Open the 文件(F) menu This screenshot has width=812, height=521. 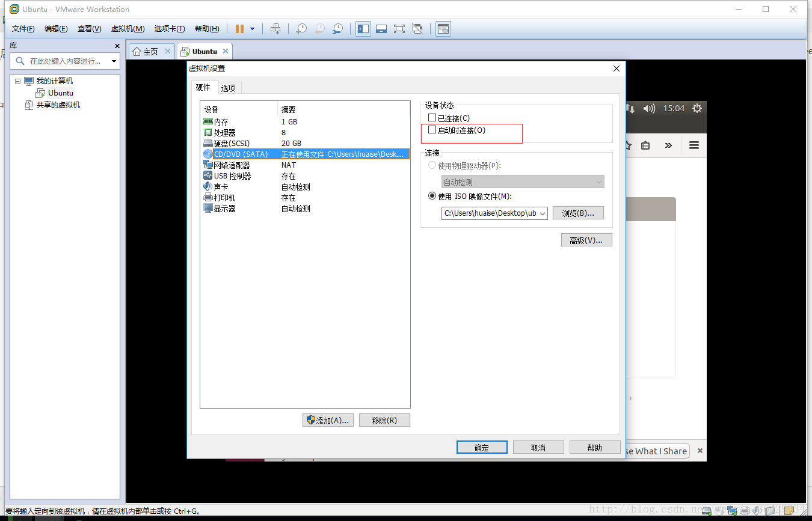(23, 29)
